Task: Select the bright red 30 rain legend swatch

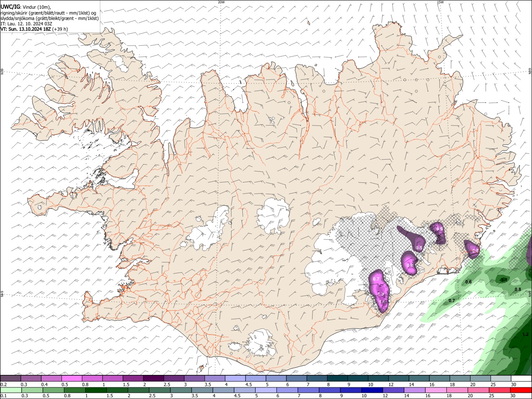Action: click(520, 390)
